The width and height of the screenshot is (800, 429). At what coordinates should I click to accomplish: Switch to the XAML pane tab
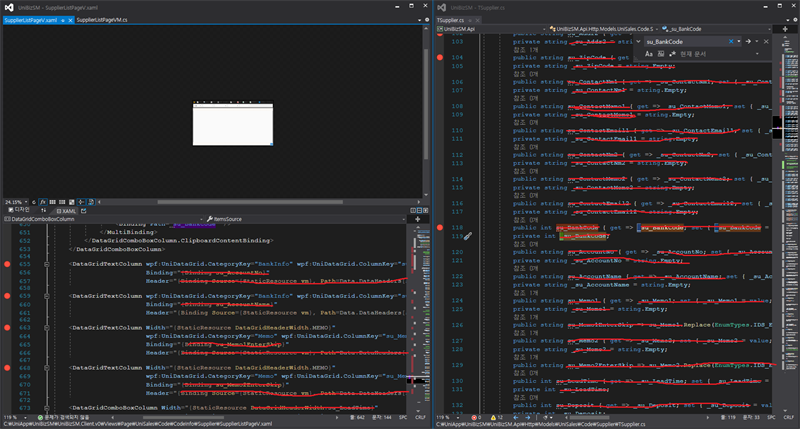68,211
